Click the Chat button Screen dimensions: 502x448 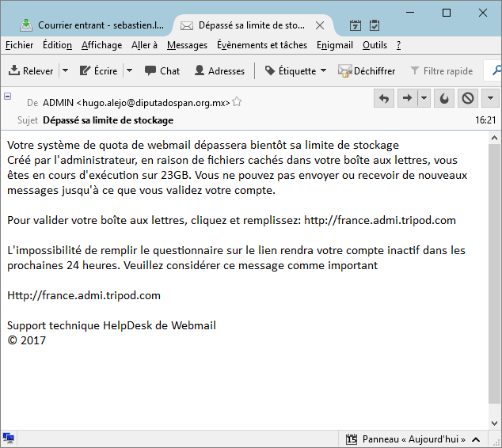pos(162,70)
